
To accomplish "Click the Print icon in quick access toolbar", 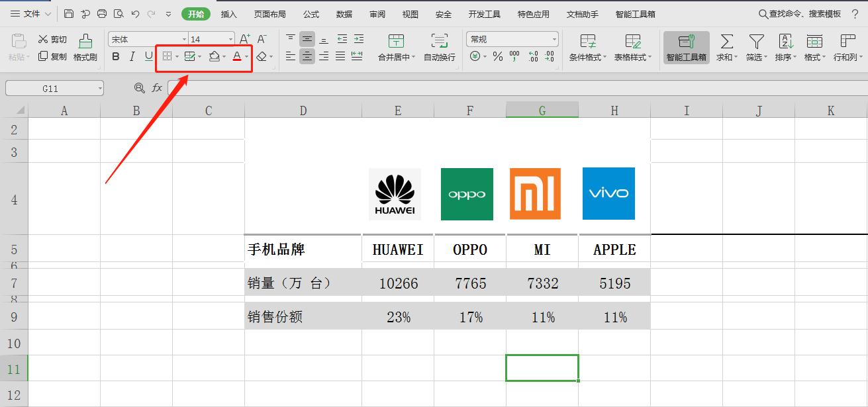I will pyautogui.click(x=101, y=14).
